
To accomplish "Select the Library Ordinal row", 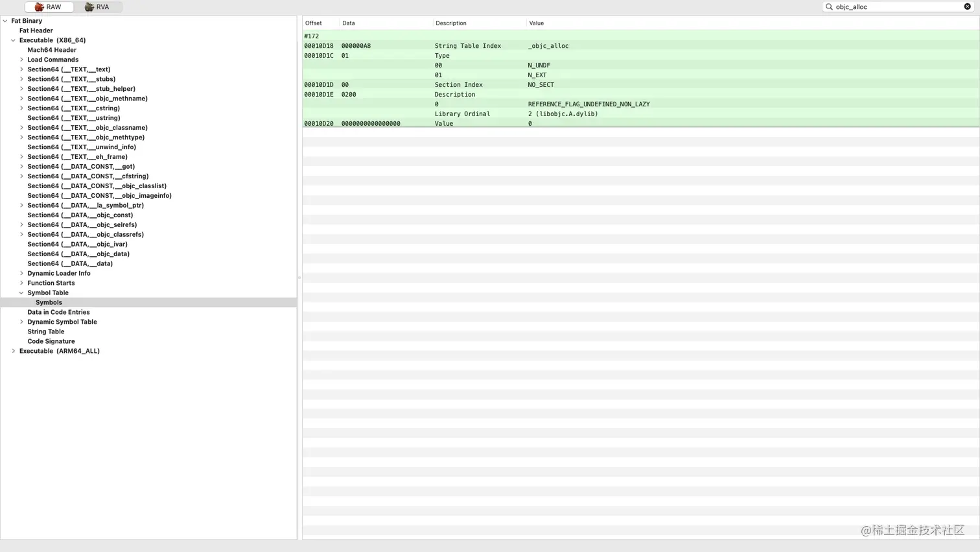I will pyautogui.click(x=640, y=114).
